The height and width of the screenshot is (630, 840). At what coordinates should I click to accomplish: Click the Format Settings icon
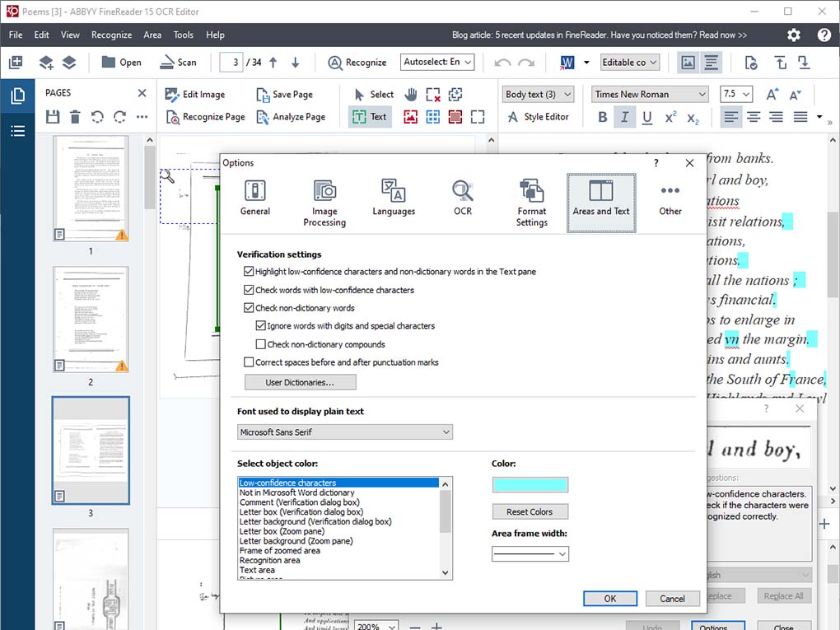point(532,192)
